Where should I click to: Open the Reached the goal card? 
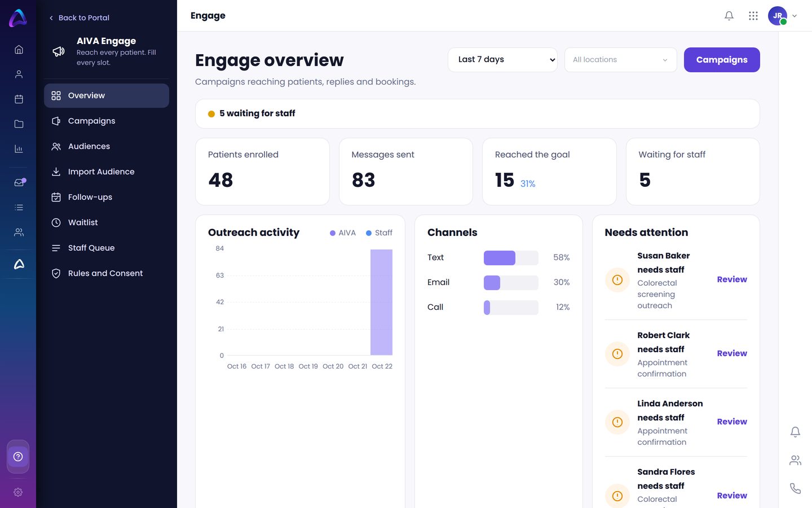549,172
